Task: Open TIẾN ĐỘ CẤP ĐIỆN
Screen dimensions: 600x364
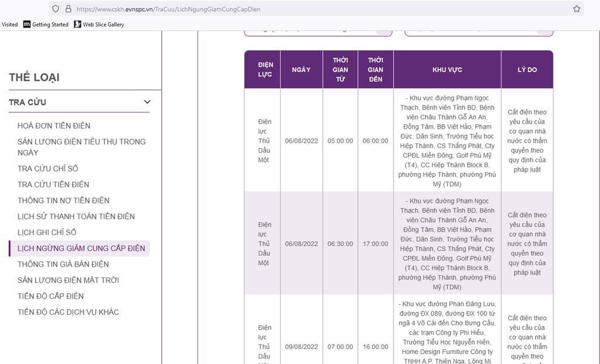Action: [x=50, y=296]
